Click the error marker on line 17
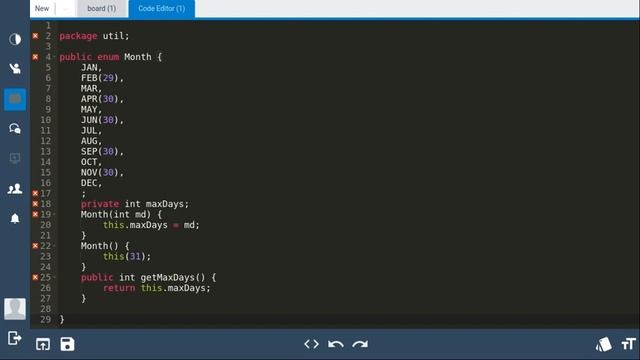Screen dimensions: 640x360 coord(36,193)
